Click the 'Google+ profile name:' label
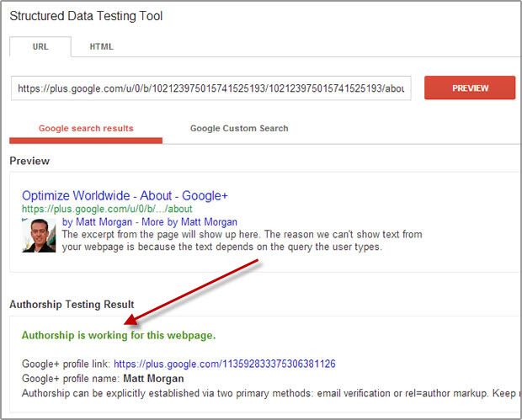 click(x=71, y=379)
